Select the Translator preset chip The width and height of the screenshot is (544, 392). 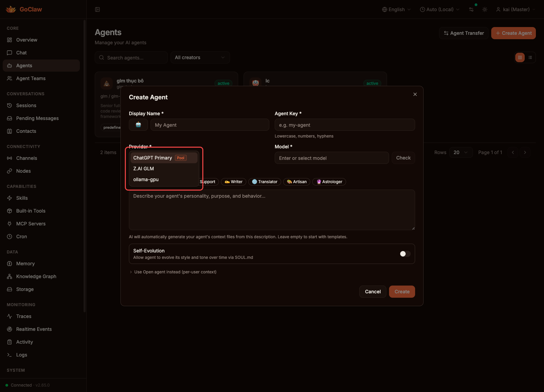coord(265,182)
